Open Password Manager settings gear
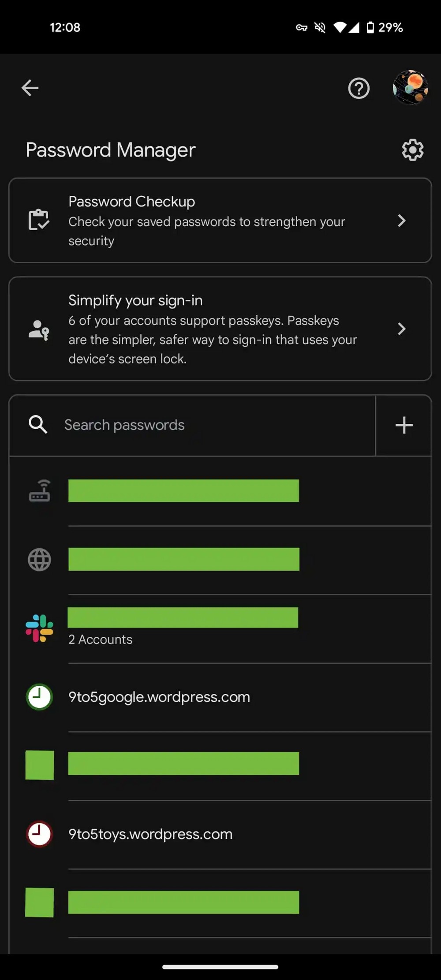Image resolution: width=441 pixels, height=980 pixels. pos(412,150)
